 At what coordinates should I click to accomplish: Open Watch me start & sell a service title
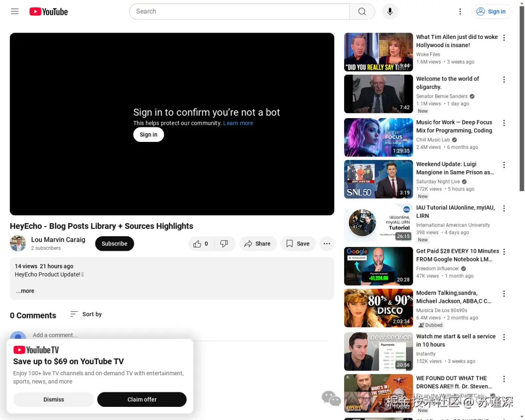(x=455, y=340)
